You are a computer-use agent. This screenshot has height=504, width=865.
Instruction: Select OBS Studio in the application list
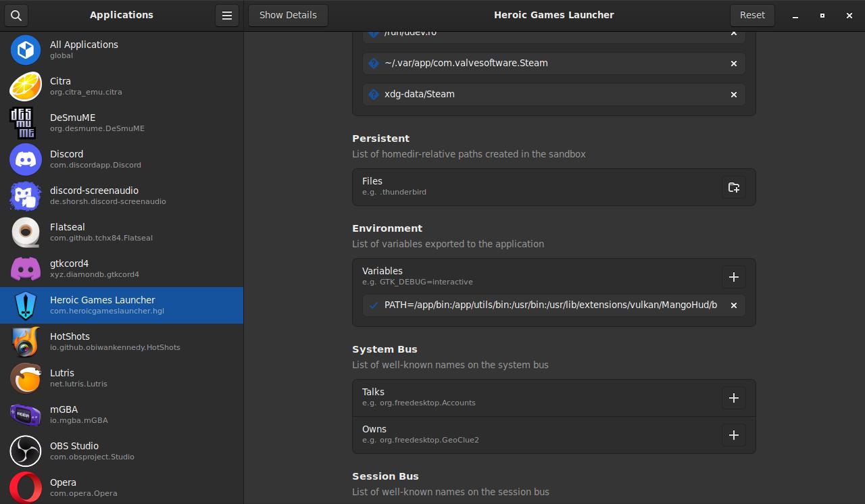(122, 451)
